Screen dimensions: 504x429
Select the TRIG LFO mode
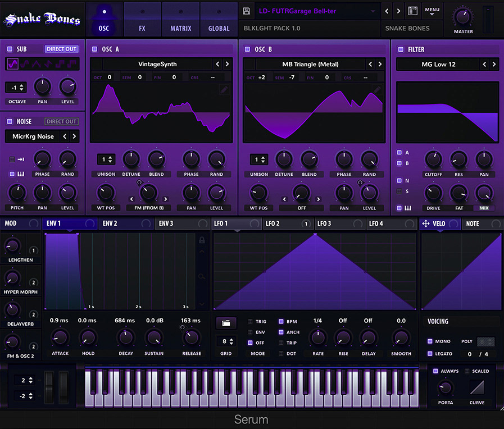(x=250, y=321)
